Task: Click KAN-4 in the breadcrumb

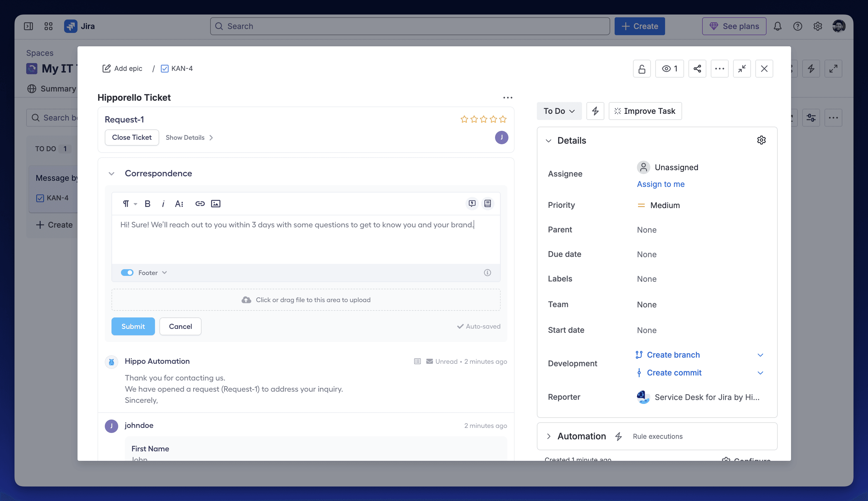Action: click(181, 68)
